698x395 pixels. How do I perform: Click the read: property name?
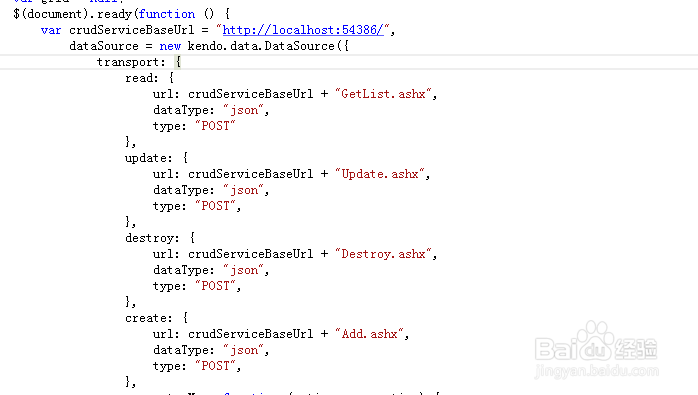point(142,78)
